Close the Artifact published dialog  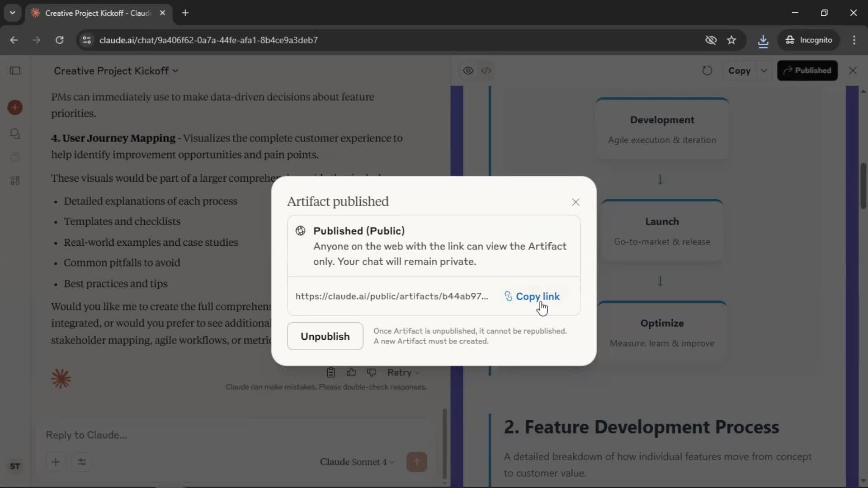[x=576, y=202]
